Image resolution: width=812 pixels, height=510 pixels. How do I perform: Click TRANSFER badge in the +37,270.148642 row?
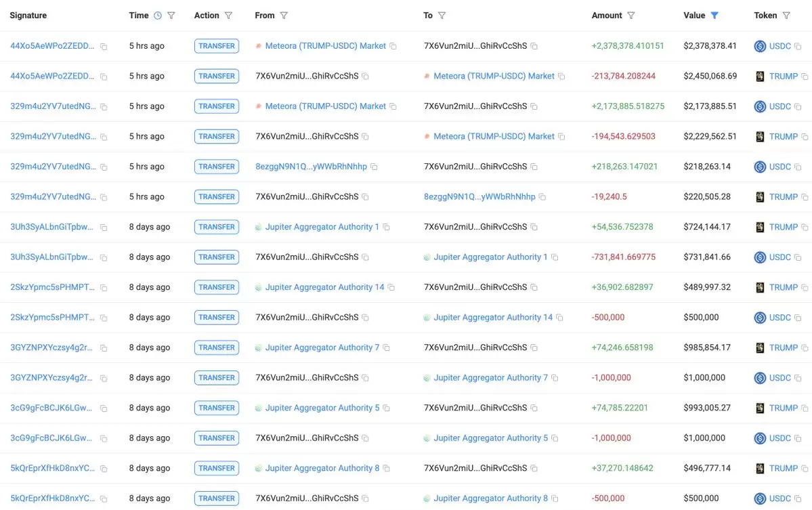tap(217, 468)
